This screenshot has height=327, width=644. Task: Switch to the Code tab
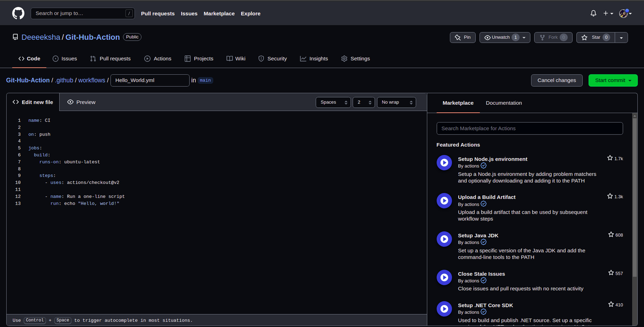pos(29,58)
